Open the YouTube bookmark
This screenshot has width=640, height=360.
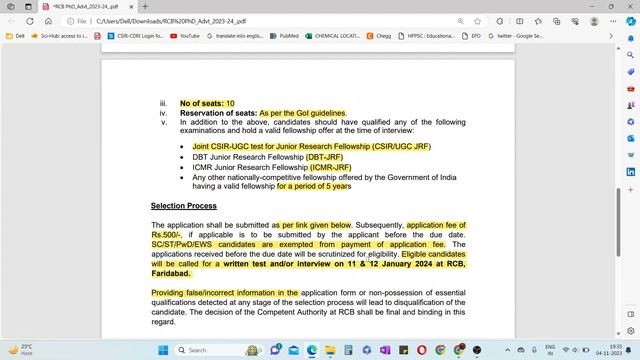point(185,36)
